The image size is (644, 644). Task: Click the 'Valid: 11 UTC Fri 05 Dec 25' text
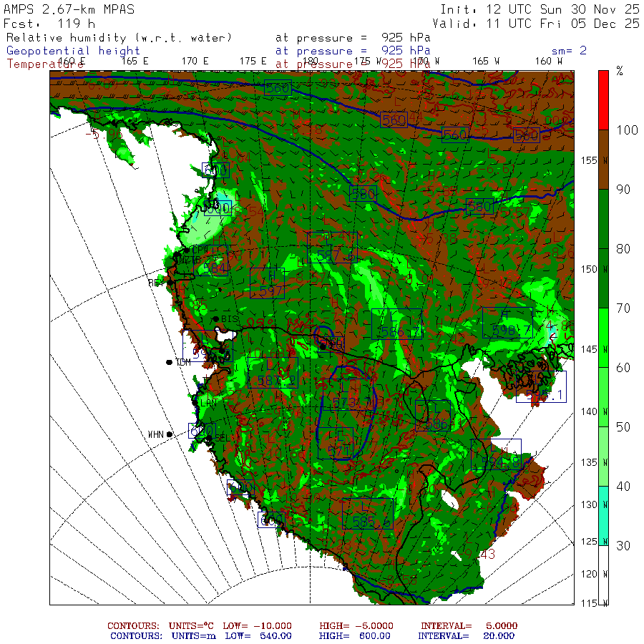(535, 24)
